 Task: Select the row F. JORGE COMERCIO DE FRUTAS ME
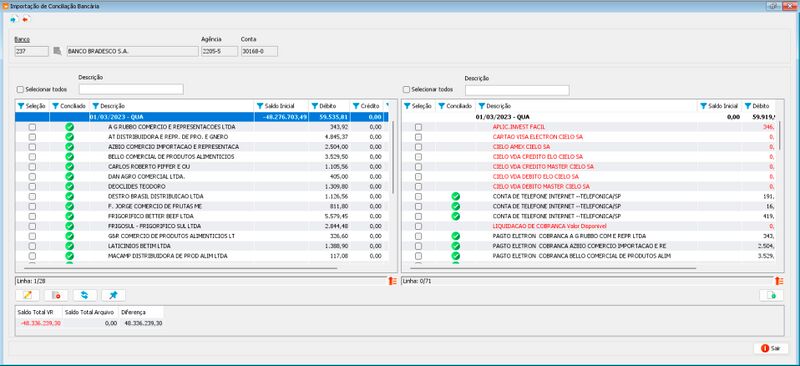[x=202, y=206]
